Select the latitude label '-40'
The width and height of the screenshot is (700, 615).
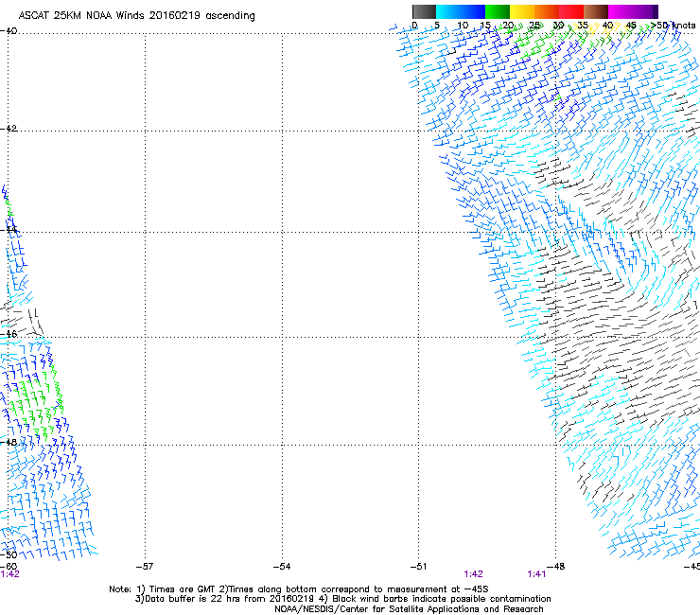pos(9,31)
